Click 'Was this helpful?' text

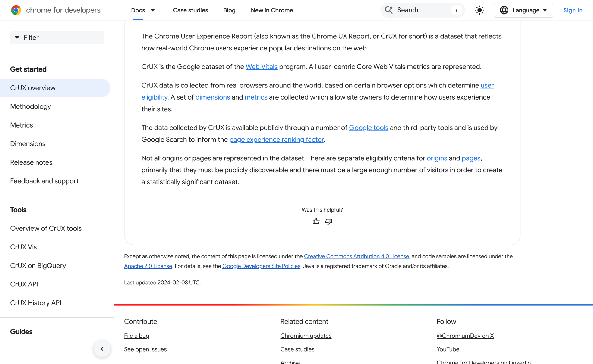(x=322, y=210)
